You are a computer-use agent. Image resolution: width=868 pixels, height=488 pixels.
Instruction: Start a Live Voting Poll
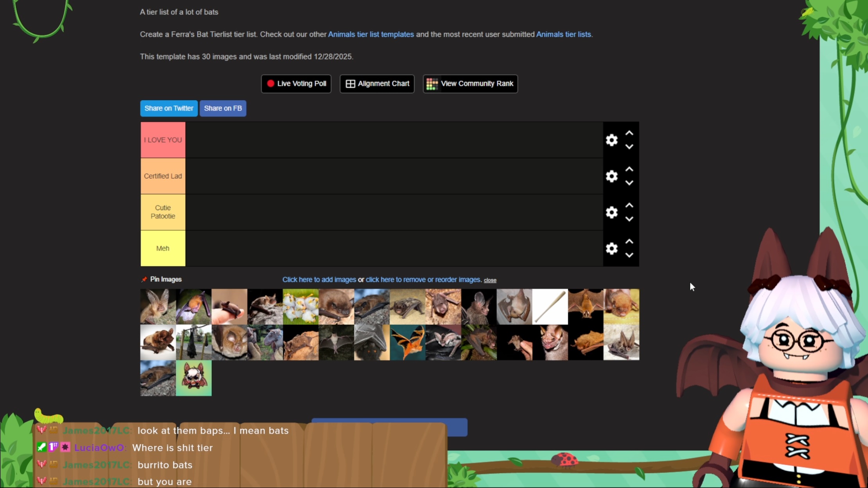pos(296,84)
